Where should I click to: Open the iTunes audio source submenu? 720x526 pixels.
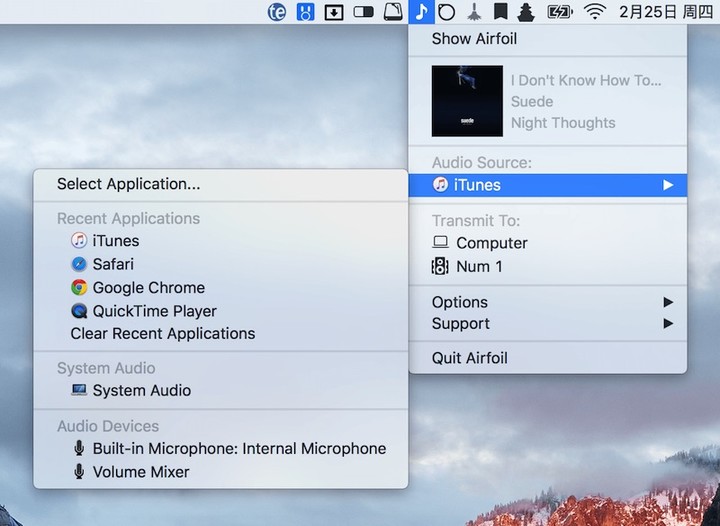tap(548, 185)
